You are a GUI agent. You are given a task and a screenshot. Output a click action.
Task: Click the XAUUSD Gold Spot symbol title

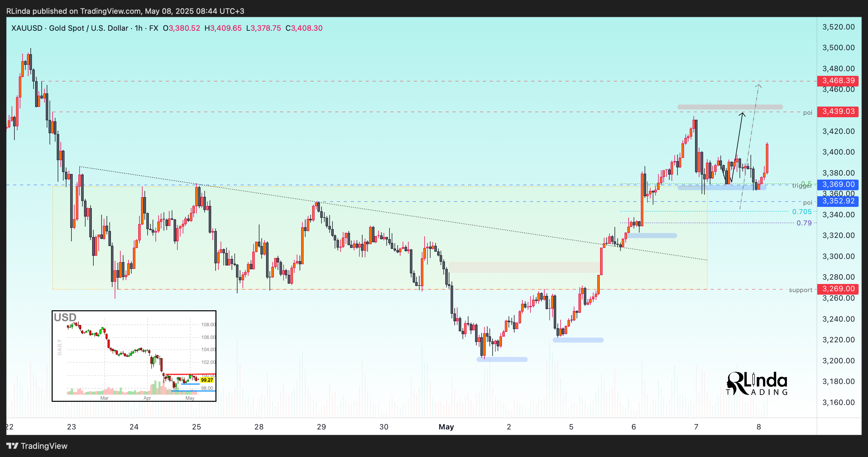85,28
